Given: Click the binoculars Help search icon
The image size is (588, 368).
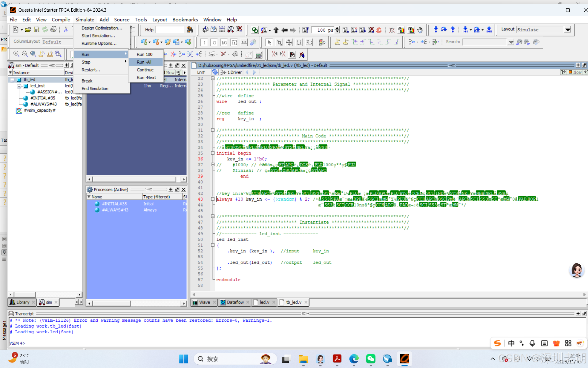Looking at the screenshot, I should pyautogui.click(x=190, y=30).
